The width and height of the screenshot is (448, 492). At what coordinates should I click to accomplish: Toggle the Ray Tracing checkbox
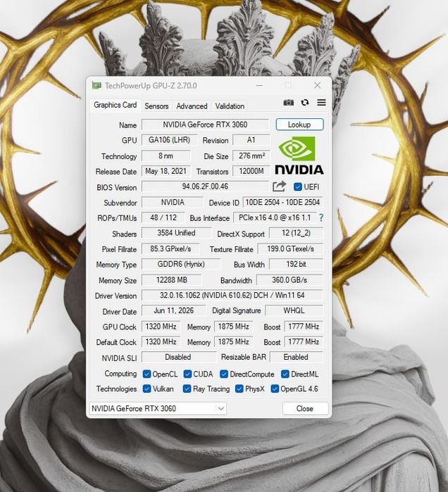coord(187,389)
